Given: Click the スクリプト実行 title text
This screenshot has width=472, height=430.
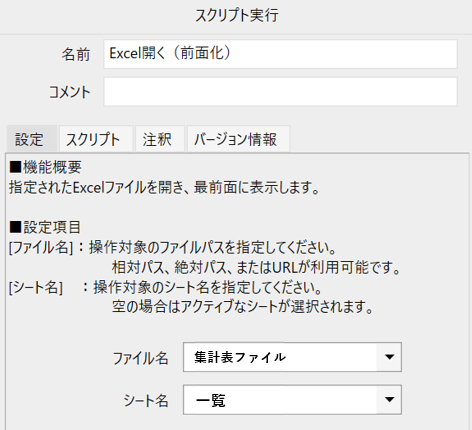Looking at the screenshot, I should [236, 15].
